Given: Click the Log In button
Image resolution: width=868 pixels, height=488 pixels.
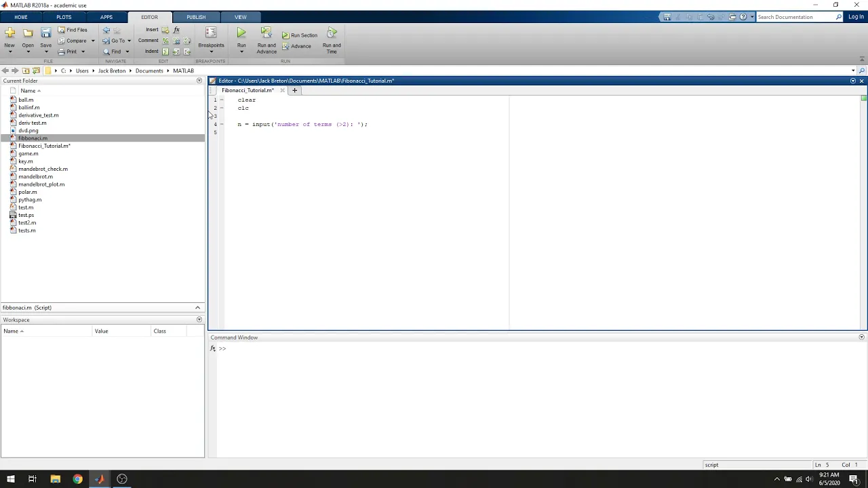Looking at the screenshot, I should (856, 17).
